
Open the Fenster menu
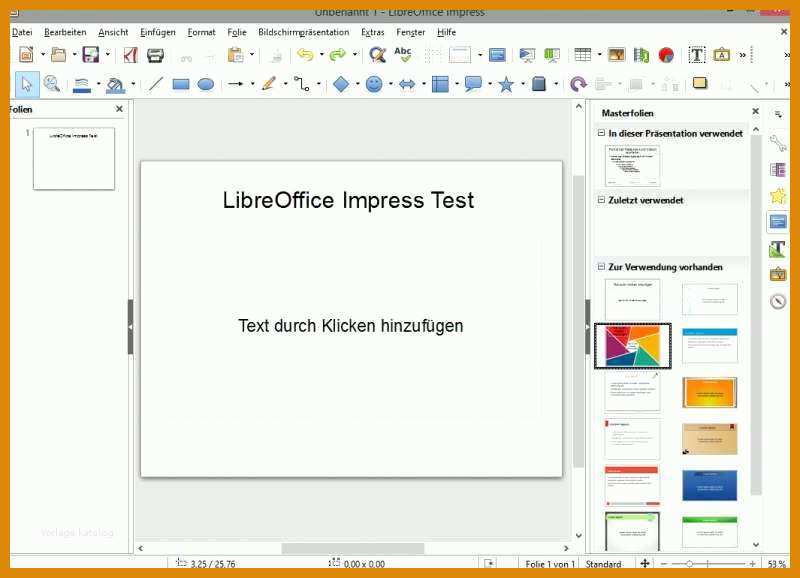pyautogui.click(x=411, y=32)
